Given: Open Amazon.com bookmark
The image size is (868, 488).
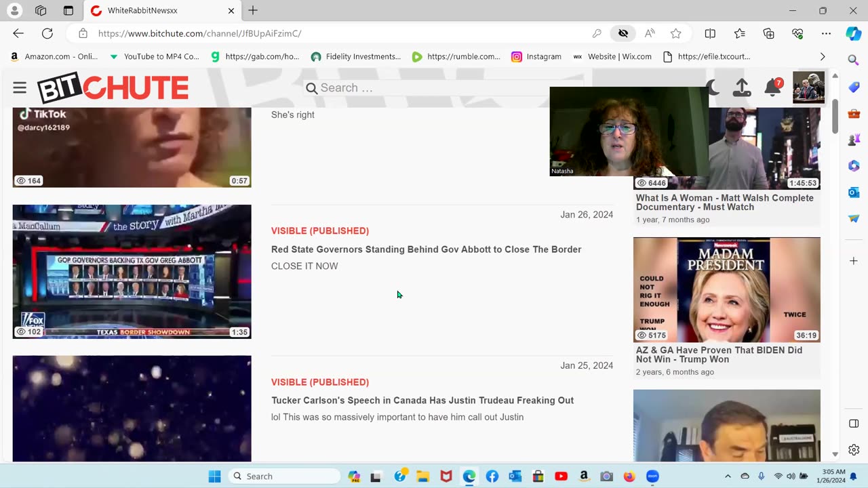Looking at the screenshot, I should point(54,57).
